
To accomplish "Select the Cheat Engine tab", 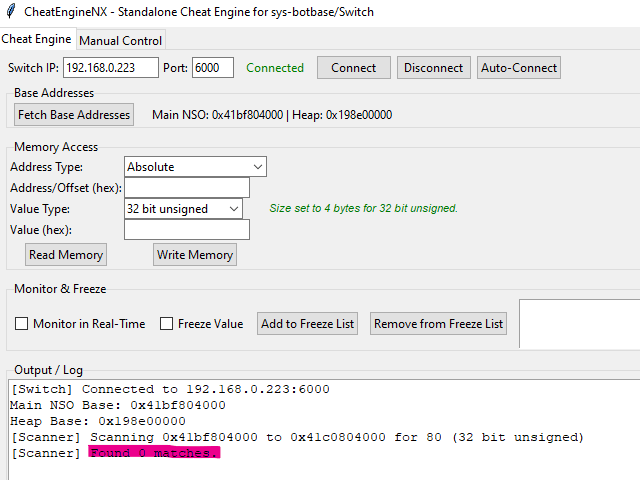I will (37, 39).
